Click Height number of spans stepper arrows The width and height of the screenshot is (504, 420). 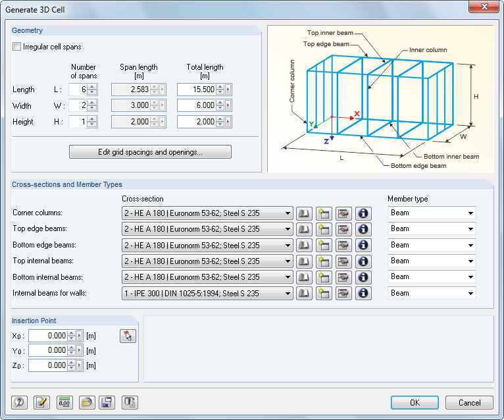click(x=92, y=122)
